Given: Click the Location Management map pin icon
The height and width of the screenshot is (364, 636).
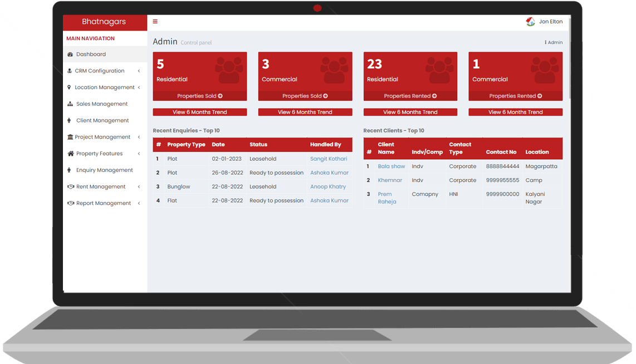Looking at the screenshot, I should pyautogui.click(x=69, y=87).
